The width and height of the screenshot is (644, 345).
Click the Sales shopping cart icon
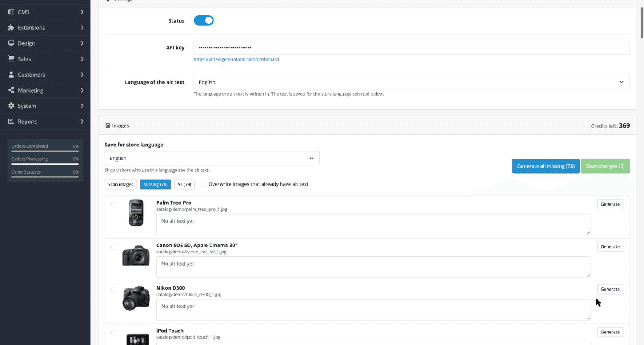[11, 59]
